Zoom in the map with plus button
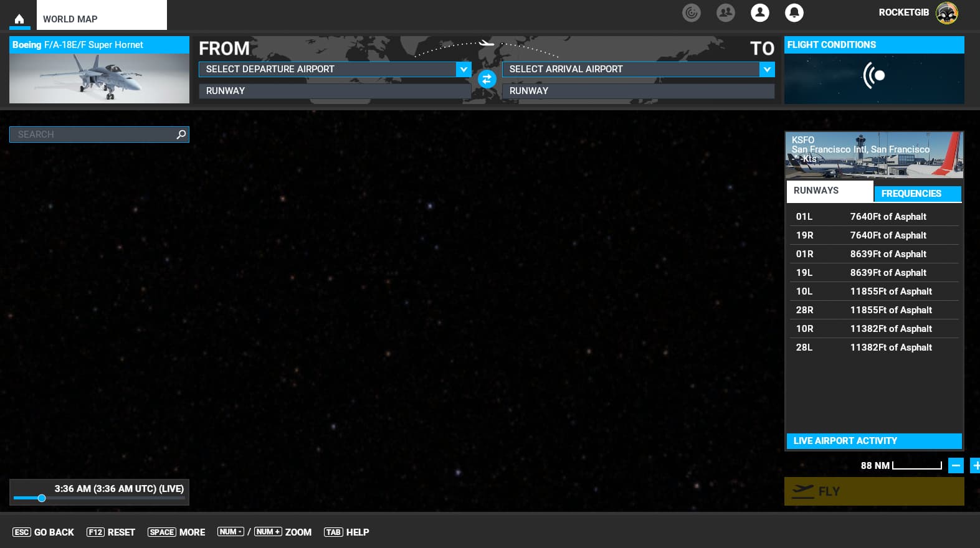Screen dimensions: 980x548 click(x=976, y=465)
